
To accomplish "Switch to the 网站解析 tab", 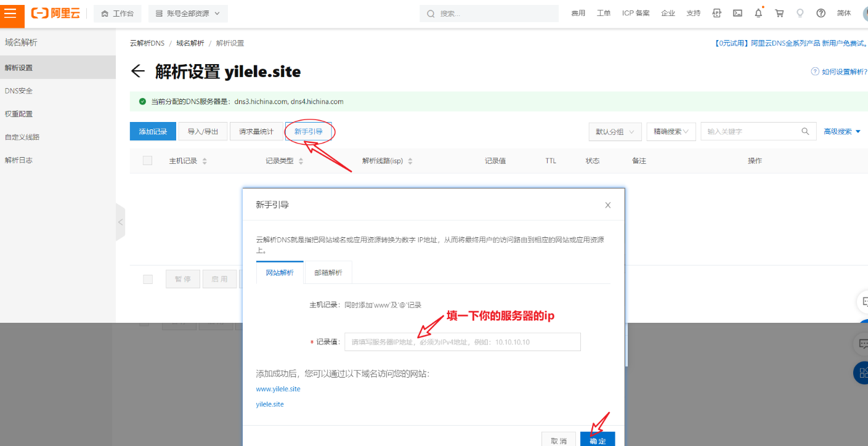I will click(280, 272).
